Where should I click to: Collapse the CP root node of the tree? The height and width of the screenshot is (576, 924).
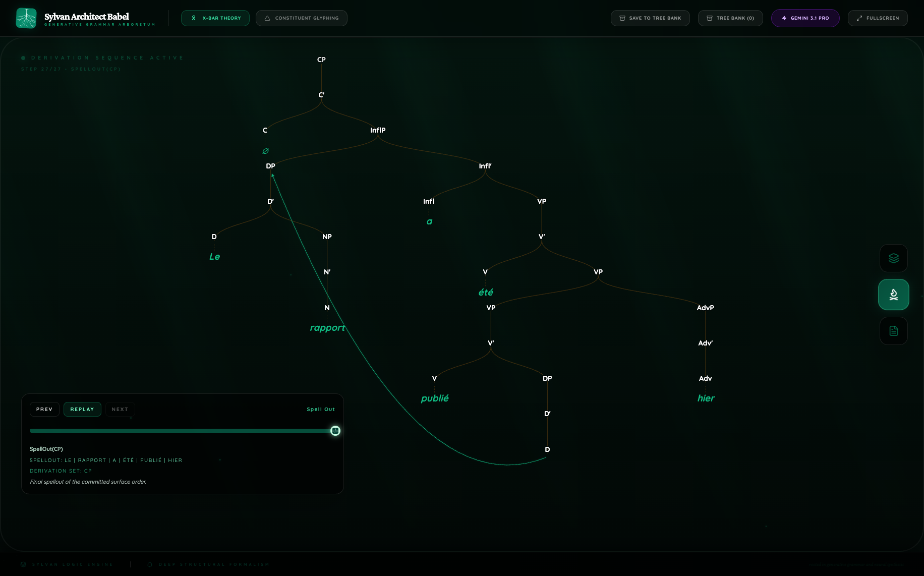(x=321, y=60)
